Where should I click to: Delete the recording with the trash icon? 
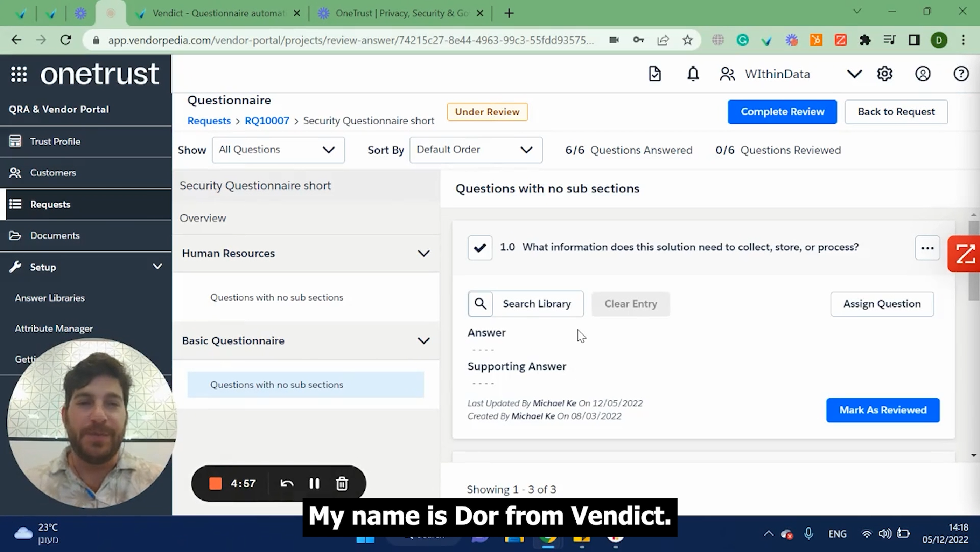[342, 483]
